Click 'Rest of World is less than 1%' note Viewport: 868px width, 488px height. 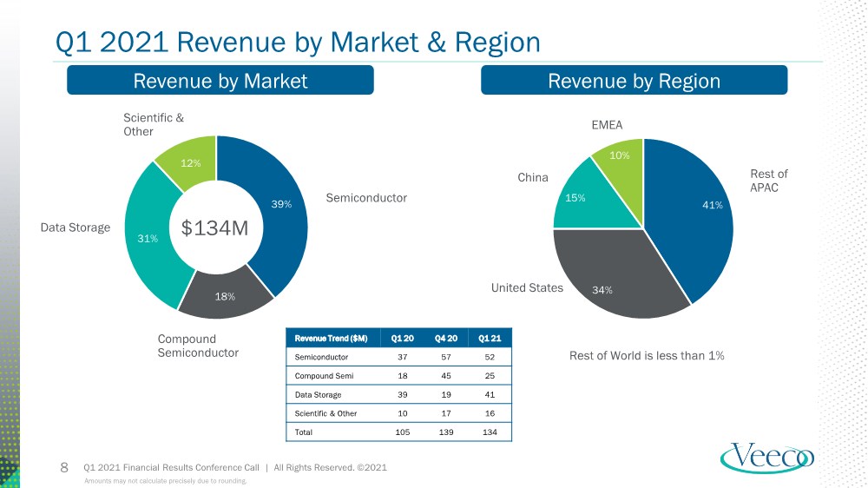pyautogui.click(x=647, y=356)
